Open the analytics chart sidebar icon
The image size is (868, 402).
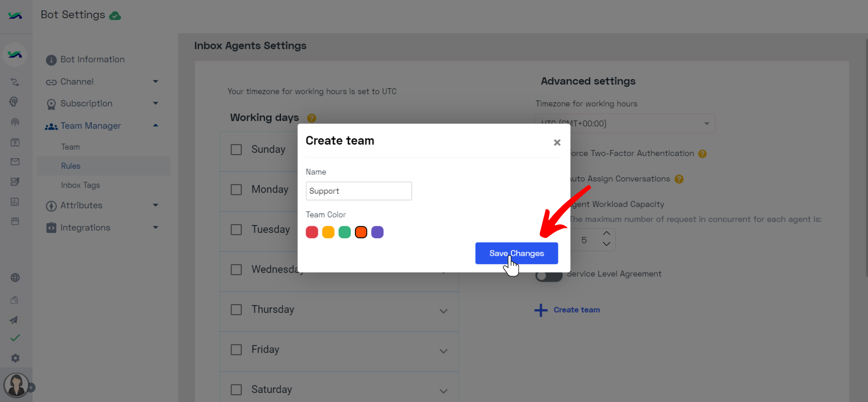tap(15, 202)
